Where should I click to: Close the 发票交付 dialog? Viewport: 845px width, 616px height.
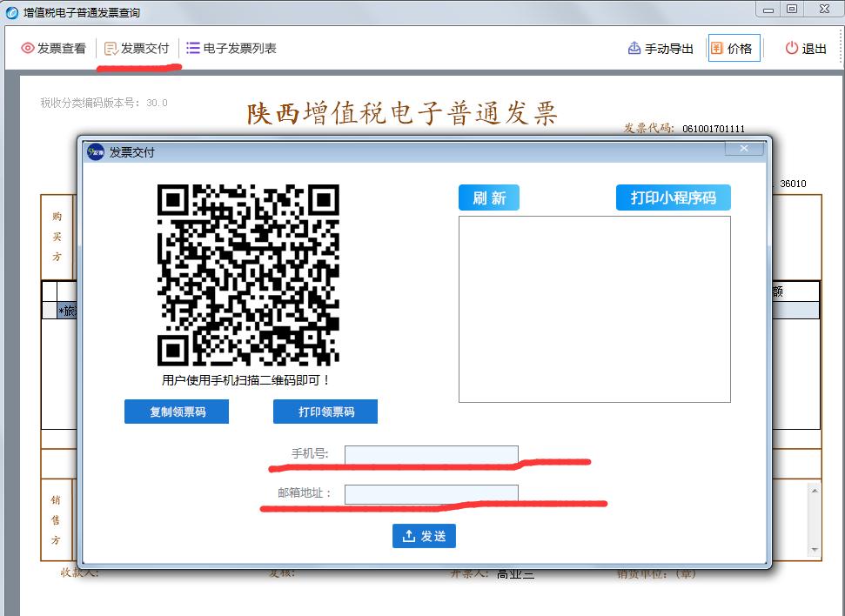pos(744,148)
